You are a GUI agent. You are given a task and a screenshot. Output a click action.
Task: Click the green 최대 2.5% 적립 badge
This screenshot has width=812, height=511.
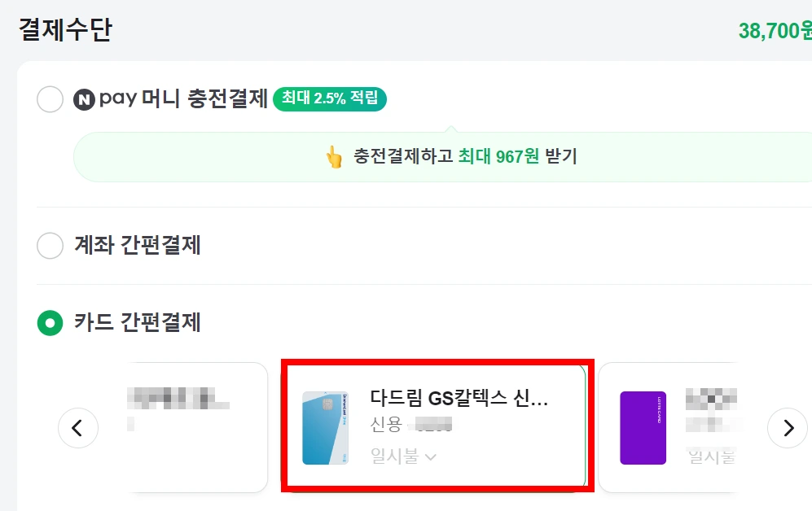[329, 99]
